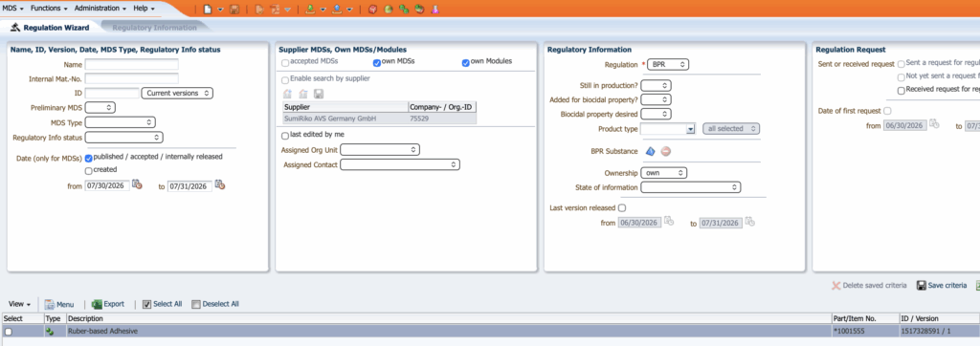Click the remove supplier icon above Supplier table
The width and height of the screenshot is (980, 346).
(303, 94)
